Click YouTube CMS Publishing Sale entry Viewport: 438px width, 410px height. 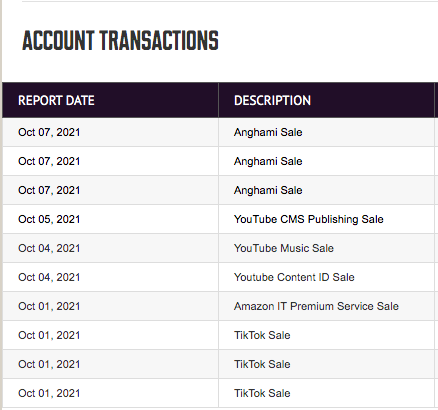click(x=309, y=219)
